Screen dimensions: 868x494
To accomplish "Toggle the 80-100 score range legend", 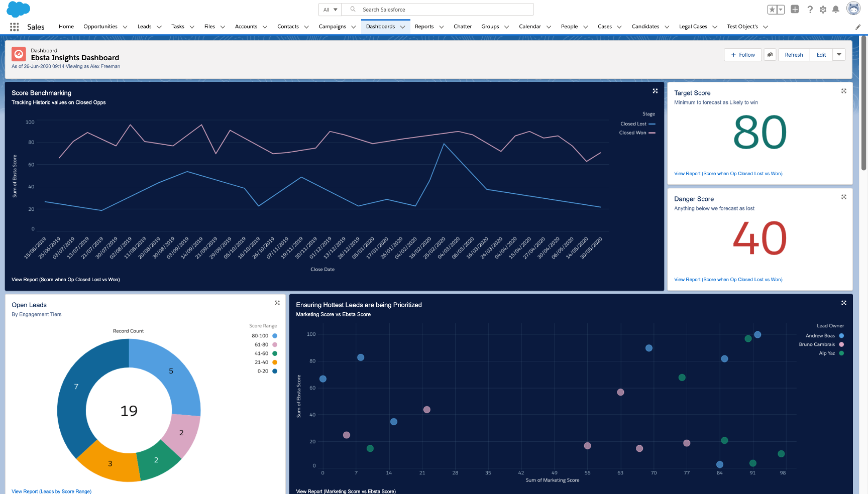I will pos(264,336).
